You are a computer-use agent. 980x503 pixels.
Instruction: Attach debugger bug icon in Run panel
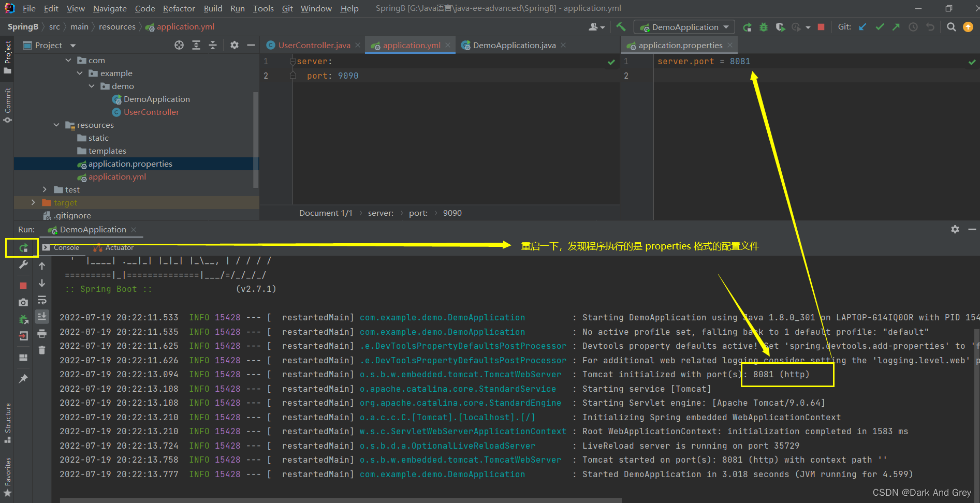(x=23, y=320)
